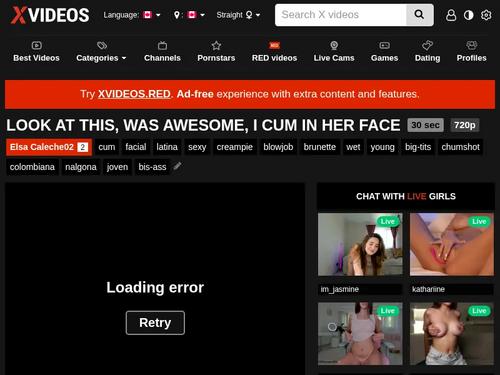Click the Channels TV icon
Viewport: 500px width, 375px height.
click(162, 45)
